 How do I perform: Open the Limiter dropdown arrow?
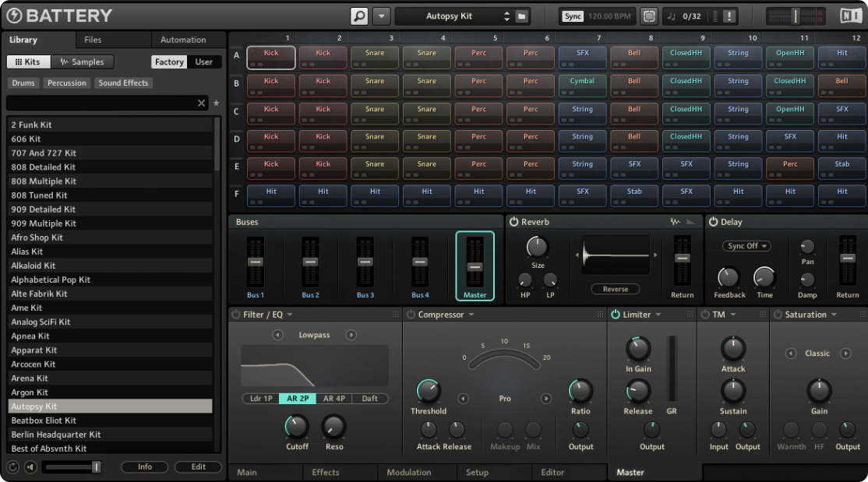click(x=658, y=315)
